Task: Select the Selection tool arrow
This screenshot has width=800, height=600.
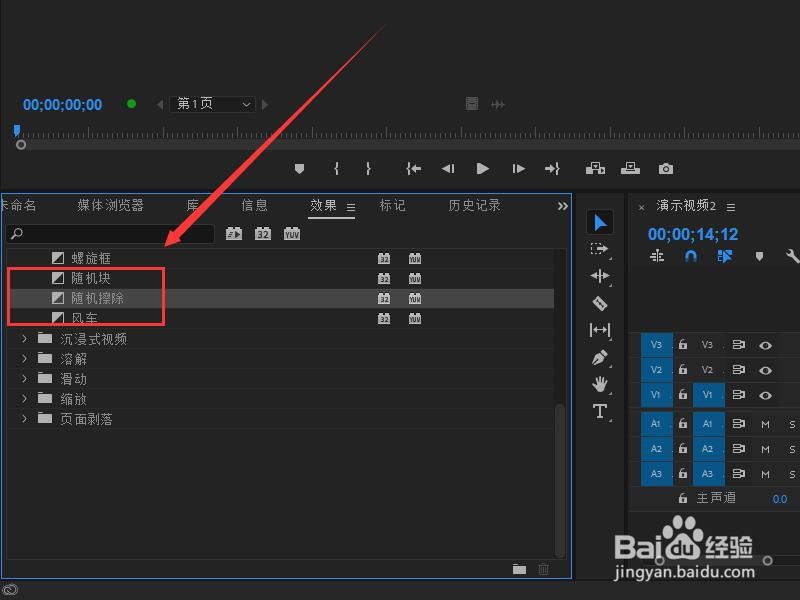Action: [x=600, y=223]
